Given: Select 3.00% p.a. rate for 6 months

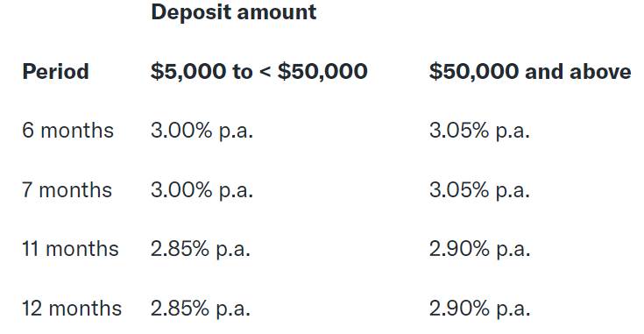Looking at the screenshot, I should (202, 131).
